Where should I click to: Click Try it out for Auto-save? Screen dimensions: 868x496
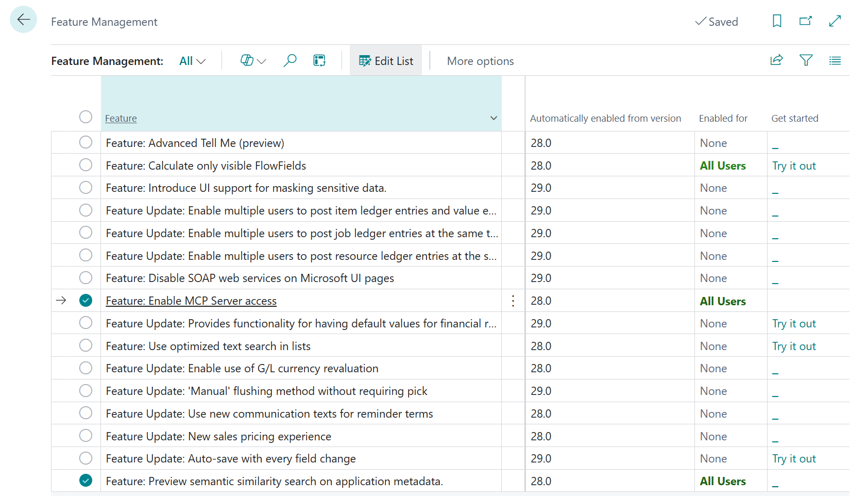tap(794, 458)
